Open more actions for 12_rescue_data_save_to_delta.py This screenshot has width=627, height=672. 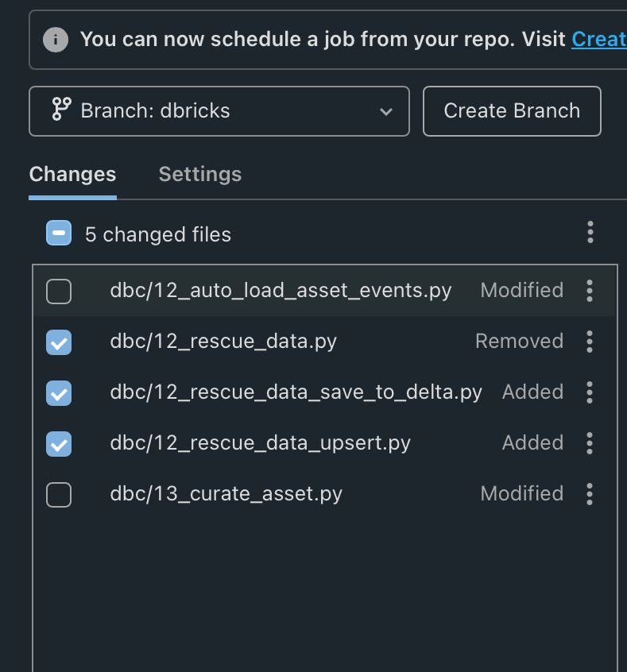click(x=590, y=392)
